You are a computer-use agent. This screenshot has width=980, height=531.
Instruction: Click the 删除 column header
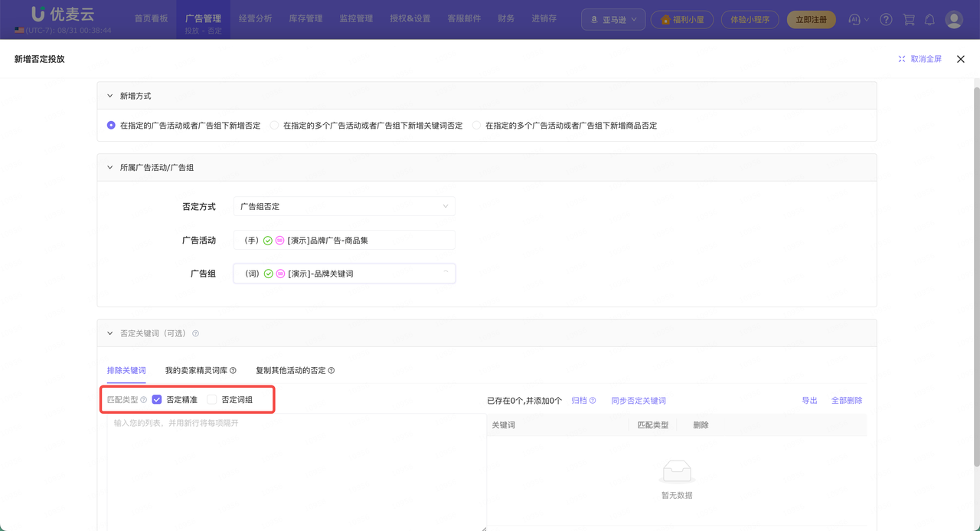pos(701,424)
